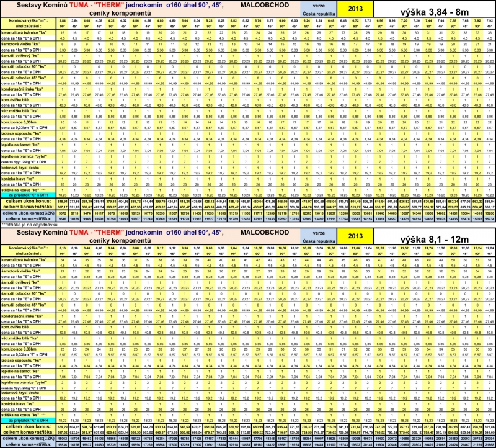
Task: Click "celkem ukon.konus:(CZK)" label in the 8,1 - 12m table
Action: point(28,439)
